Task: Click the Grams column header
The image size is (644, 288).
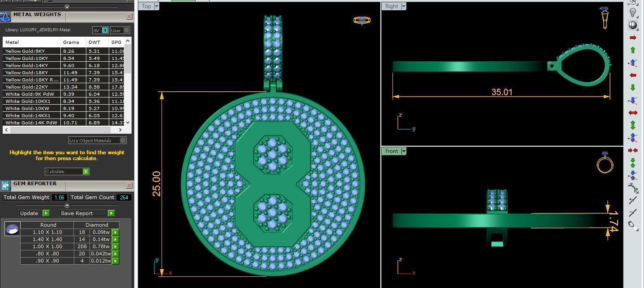Action: pos(73,42)
